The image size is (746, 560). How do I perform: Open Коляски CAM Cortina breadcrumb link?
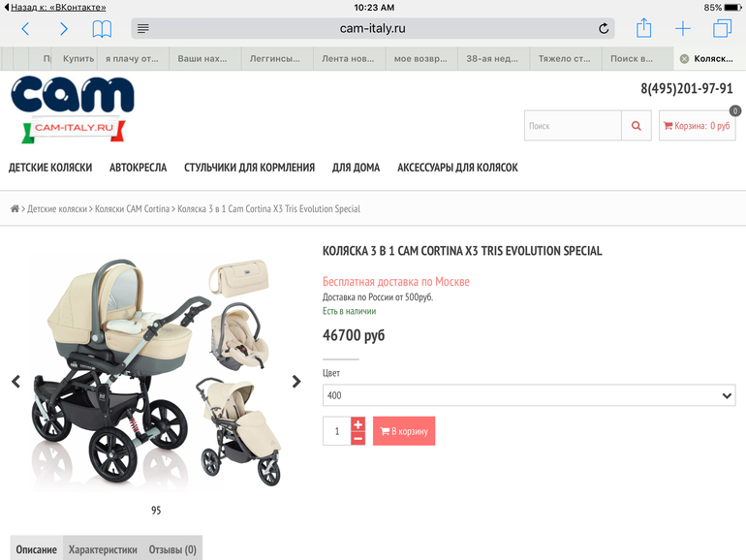pos(132,209)
